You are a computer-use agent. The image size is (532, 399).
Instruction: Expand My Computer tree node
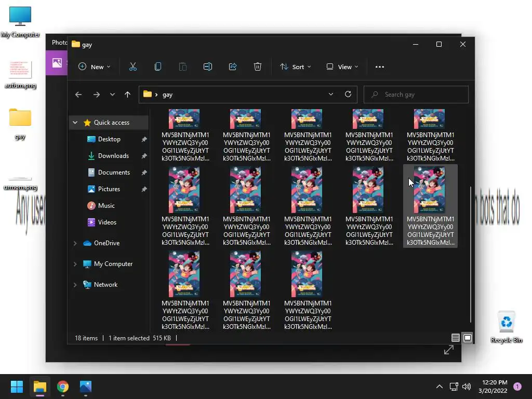point(75,264)
